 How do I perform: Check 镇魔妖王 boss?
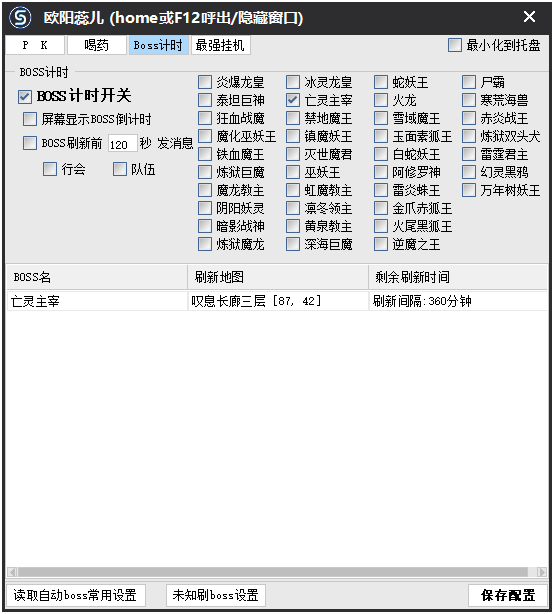point(293,136)
